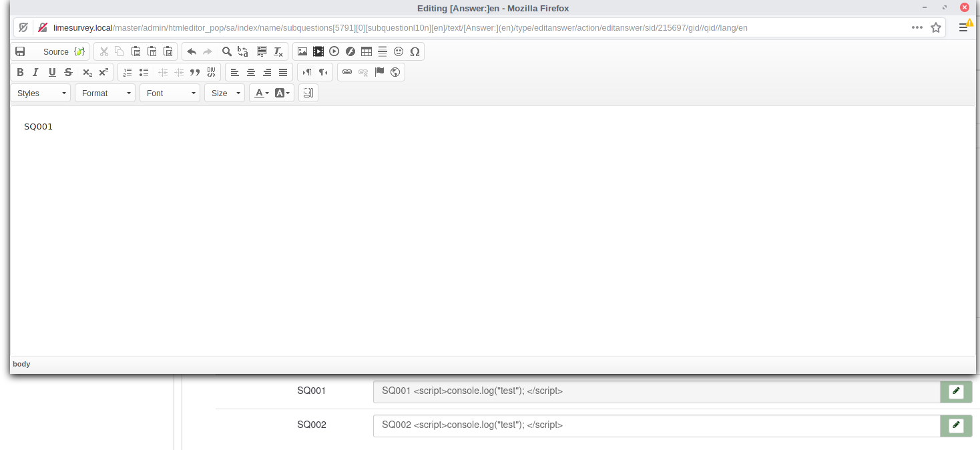Toggle italic formatting
Screen dimensions: 980x450
click(x=36, y=72)
